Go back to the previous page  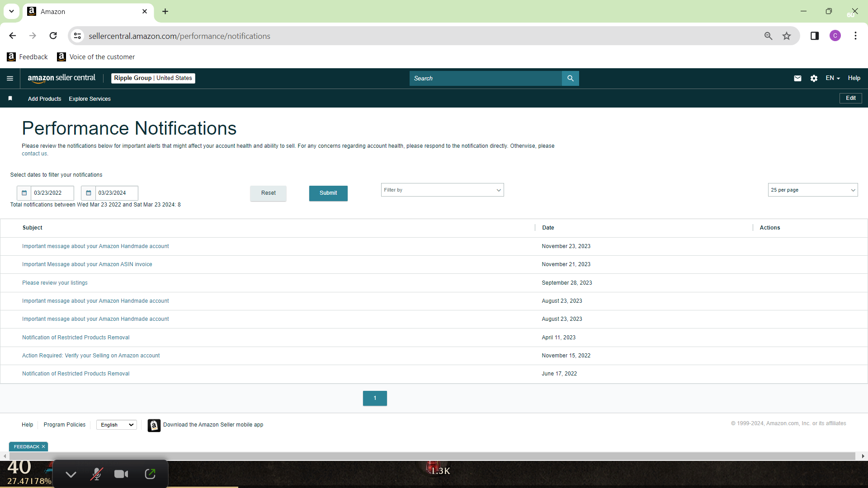13,36
